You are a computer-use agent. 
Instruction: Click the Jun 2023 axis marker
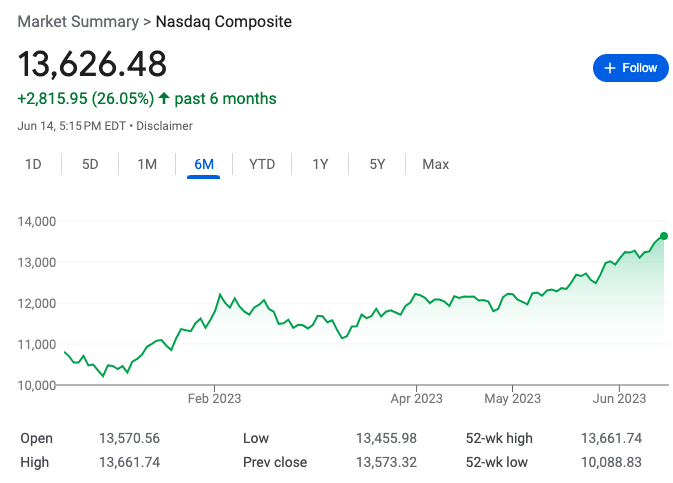(619, 398)
